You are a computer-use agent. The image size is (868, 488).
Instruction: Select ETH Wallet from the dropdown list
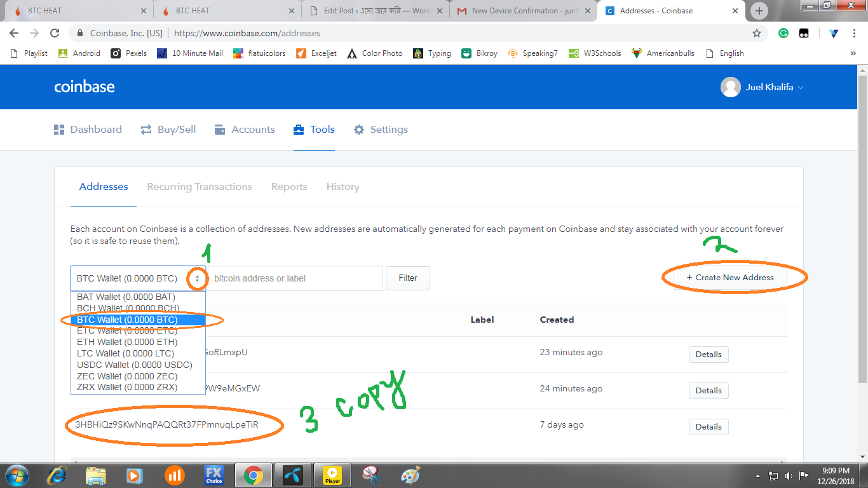(127, 342)
